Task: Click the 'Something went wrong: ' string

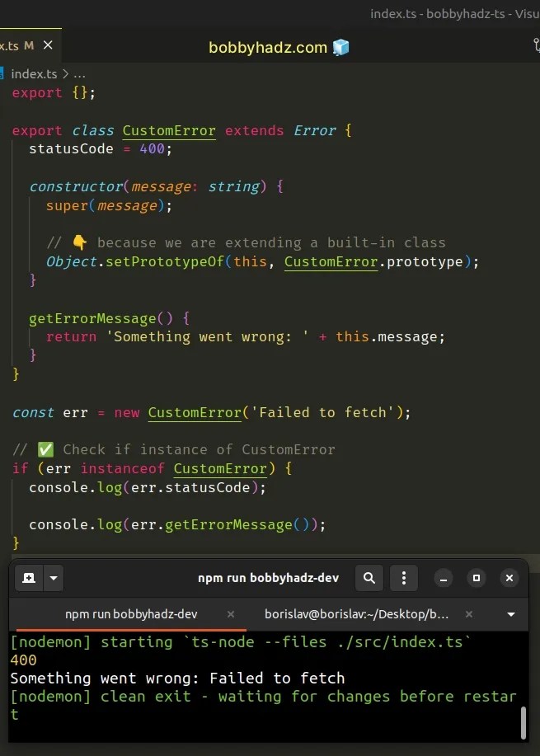Action: 207,337
